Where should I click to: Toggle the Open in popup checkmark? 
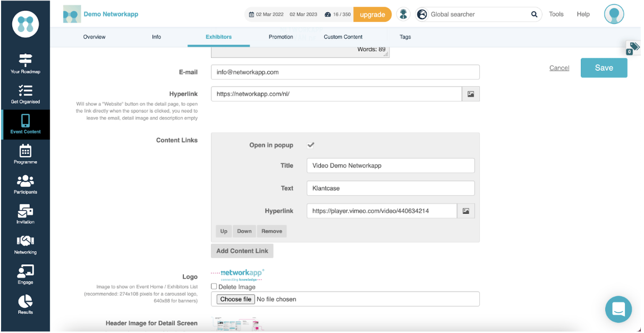311,145
